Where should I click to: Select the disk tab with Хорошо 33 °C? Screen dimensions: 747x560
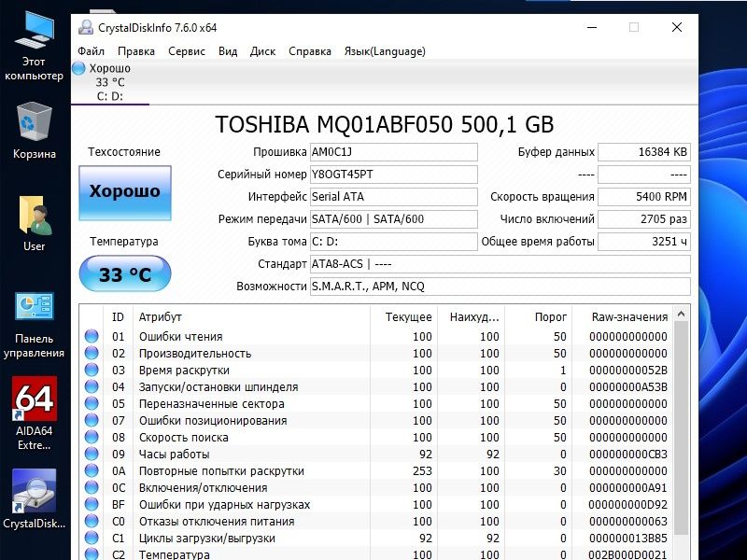110,82
